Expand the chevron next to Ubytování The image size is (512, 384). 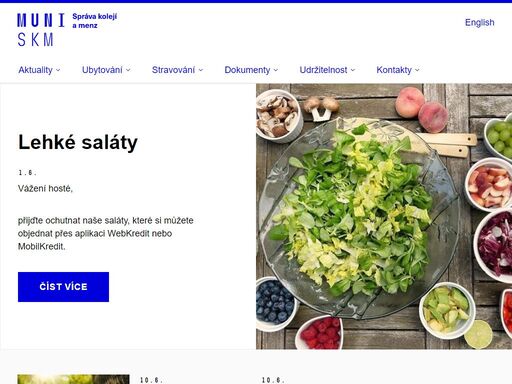128,70
